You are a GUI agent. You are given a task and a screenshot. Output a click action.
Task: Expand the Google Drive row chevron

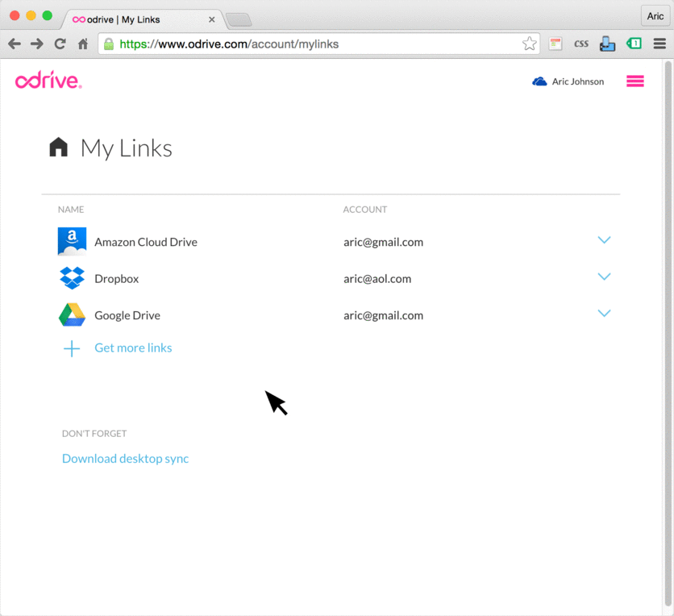click(604, 313)
